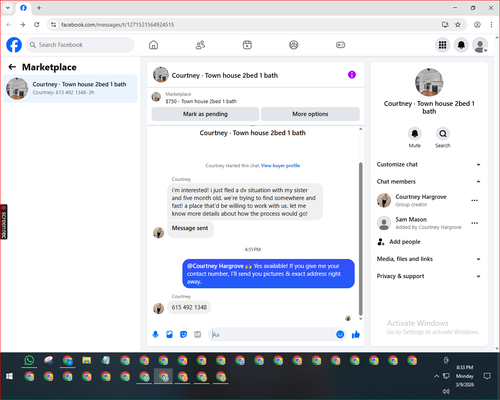Viewport: 500px width, 400px height.
Task: Open WhatsApp from the taskbar
Action: click(x=29, y=360)
